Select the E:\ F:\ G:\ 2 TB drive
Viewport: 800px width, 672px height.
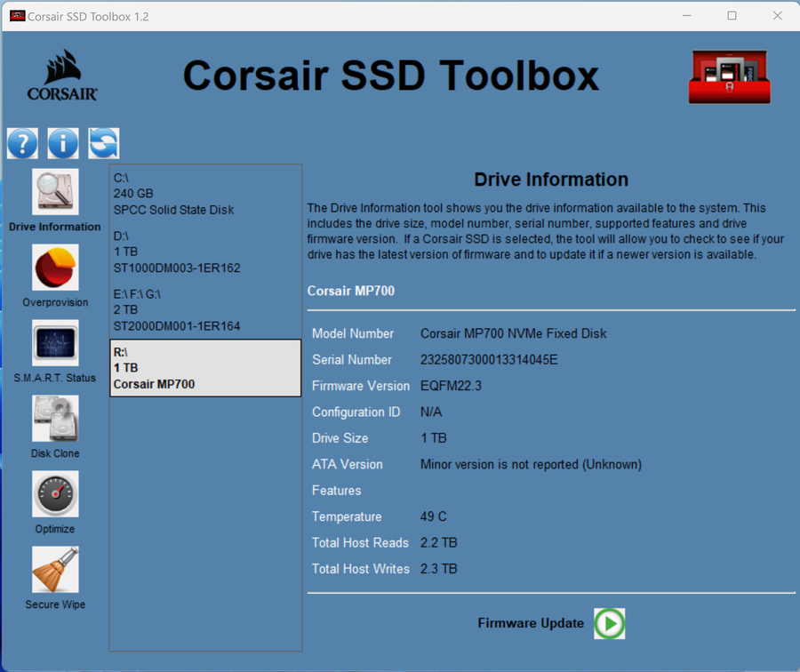205,310
